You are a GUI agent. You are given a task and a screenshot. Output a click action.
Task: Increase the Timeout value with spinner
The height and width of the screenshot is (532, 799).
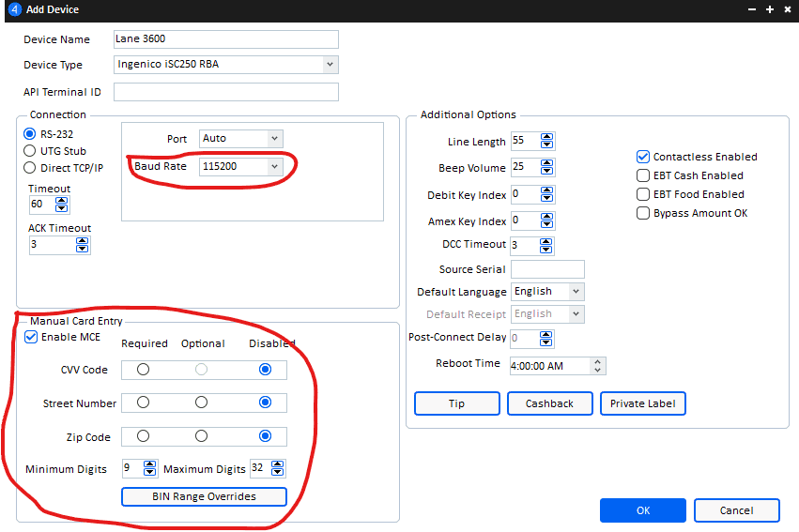point(63,200)
